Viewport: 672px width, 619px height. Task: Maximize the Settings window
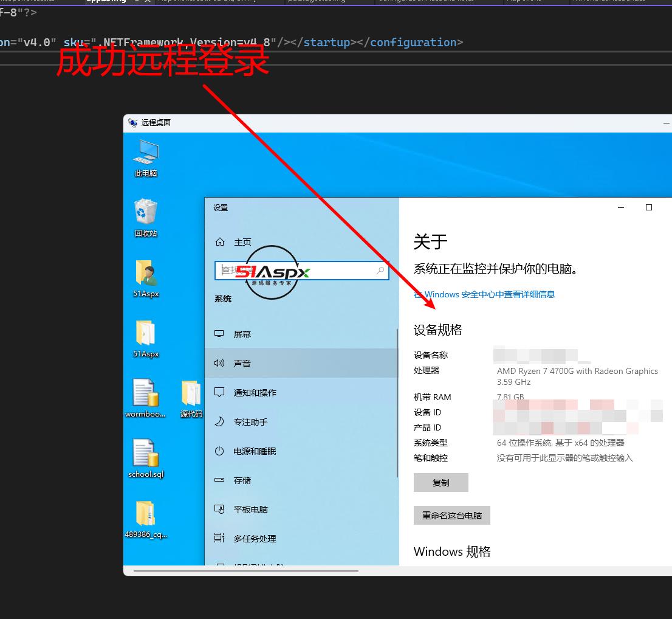649,207
